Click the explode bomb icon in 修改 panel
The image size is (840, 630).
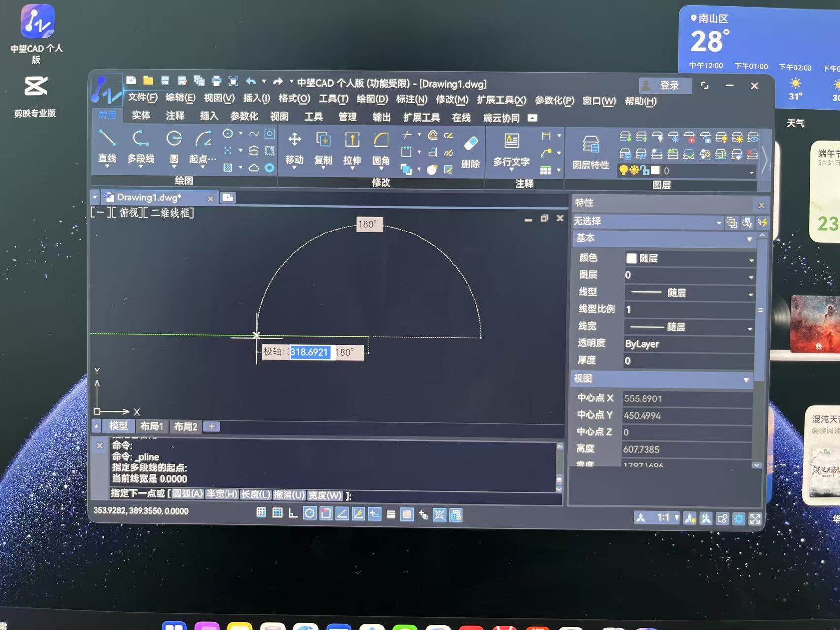432,170
